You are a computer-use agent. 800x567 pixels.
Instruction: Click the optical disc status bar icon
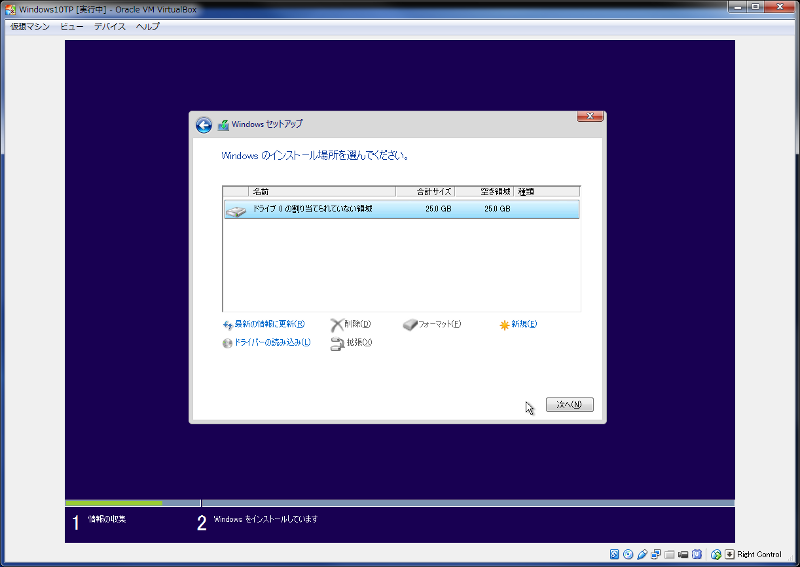tap(628, 554)
